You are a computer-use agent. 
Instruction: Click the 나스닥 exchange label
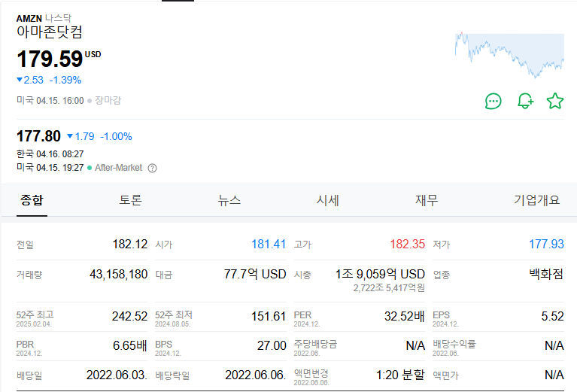click(x=58, y=18)
